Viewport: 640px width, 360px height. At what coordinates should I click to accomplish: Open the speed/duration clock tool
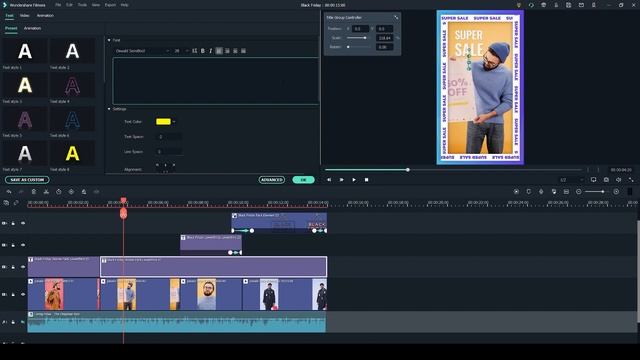click(59, 192)
